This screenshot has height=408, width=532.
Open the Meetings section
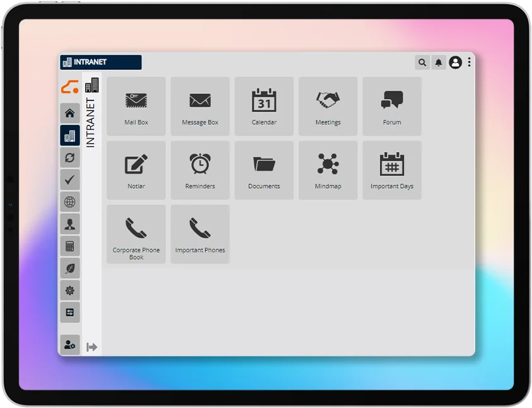pos(328,106)
